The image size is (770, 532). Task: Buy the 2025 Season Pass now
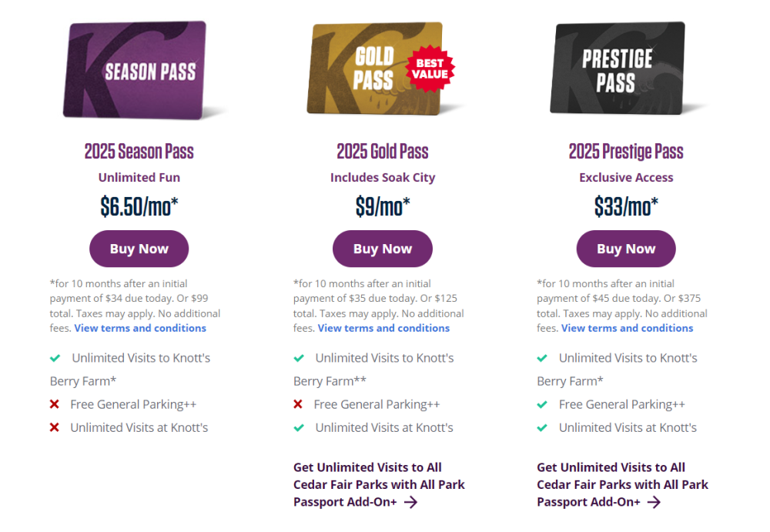coord(139,249)
